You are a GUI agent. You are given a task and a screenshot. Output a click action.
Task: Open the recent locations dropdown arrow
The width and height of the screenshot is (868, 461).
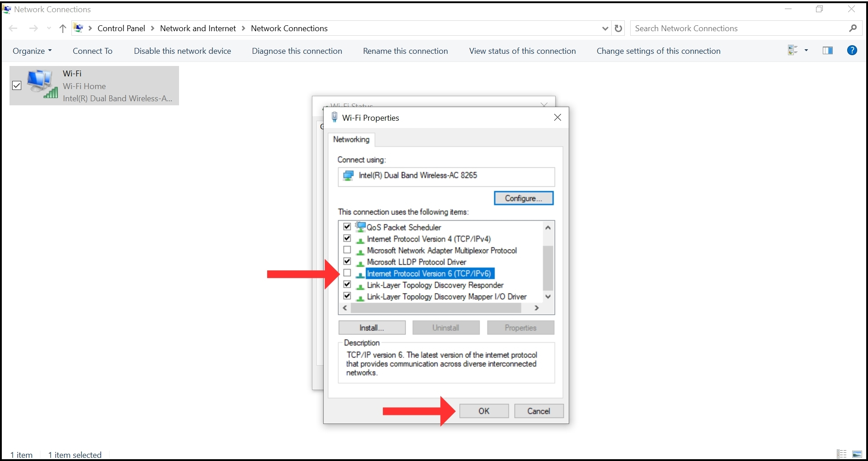click(49, 28)
